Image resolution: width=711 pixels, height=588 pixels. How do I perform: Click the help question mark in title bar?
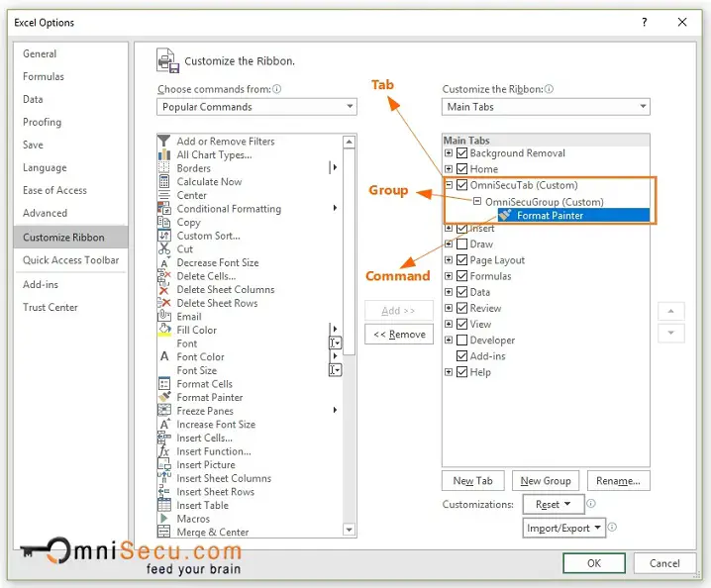pos(644,22)
